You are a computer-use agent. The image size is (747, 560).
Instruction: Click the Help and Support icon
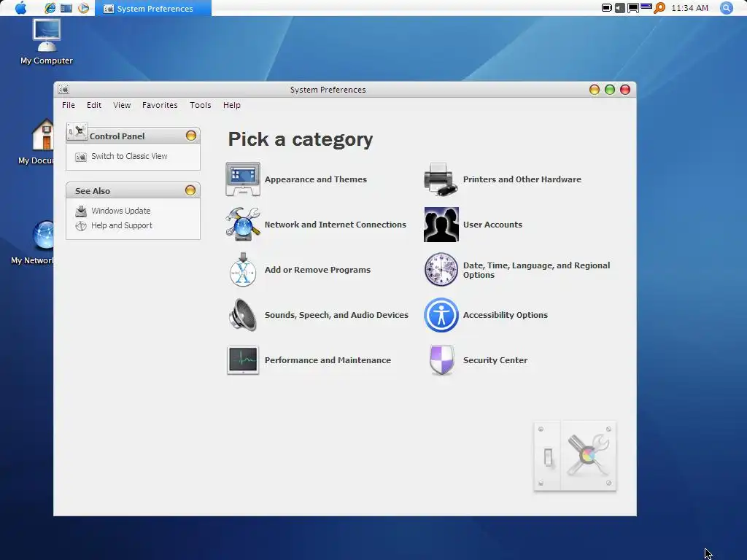pos(81,226)
